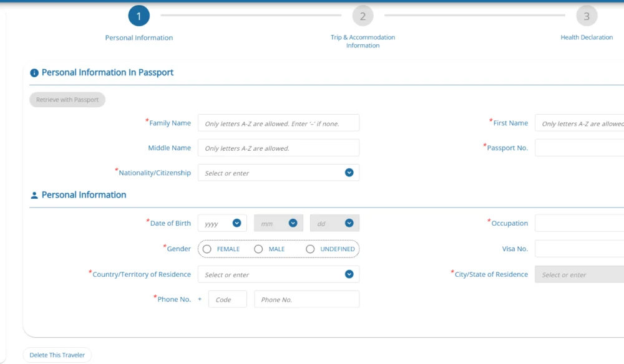The height and width of the screenshot is (364, 624).
Task: Click the info icon beside Personal Information In Passport
Action: click(34, 73)
